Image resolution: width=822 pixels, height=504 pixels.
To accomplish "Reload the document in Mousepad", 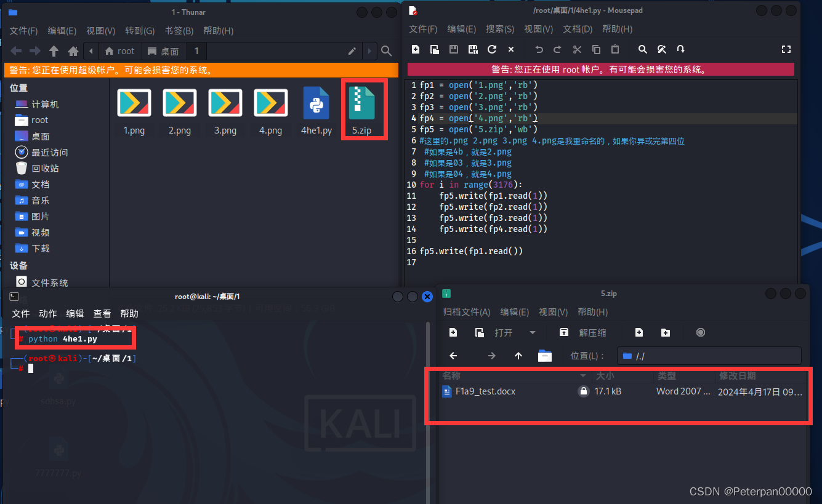I will (x=492, y=49).
